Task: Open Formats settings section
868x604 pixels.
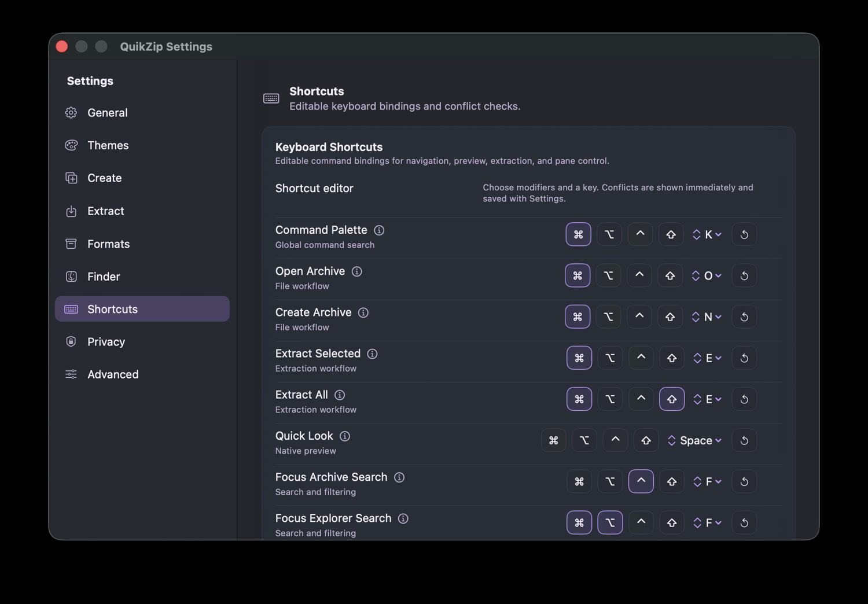Action: coord(142,244)
